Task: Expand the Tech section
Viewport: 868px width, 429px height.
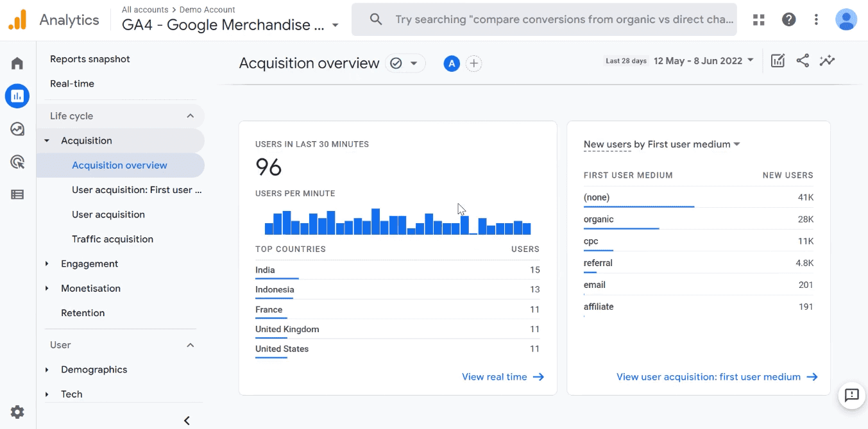Action: point(47,394)
